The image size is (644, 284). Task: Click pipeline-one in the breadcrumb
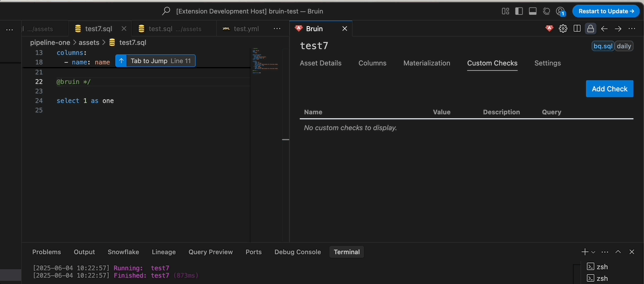(50, 42)
